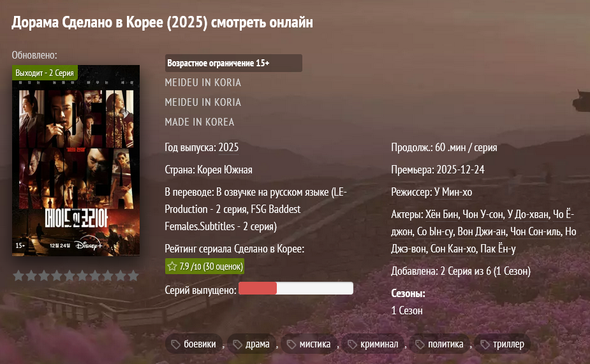Open actor Вон Джи-ан link
Image resolution: width=590 pixels, height=364 pixels.
[482, 231]
